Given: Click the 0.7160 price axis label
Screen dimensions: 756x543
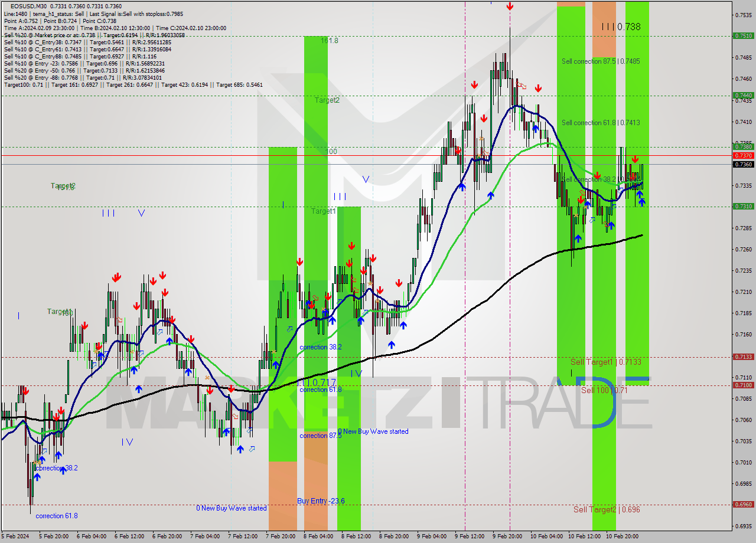Looking at the screenshot, I should click(742, 334).
